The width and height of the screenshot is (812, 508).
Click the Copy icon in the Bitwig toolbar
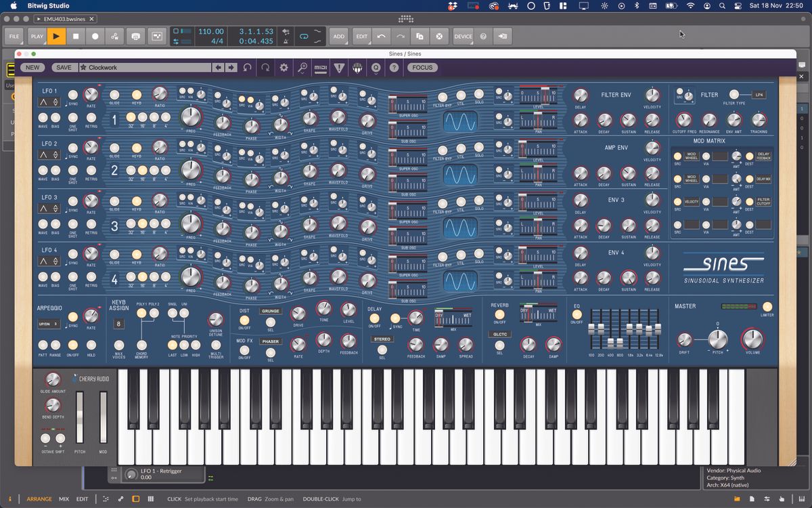click(x=420, y=36)
